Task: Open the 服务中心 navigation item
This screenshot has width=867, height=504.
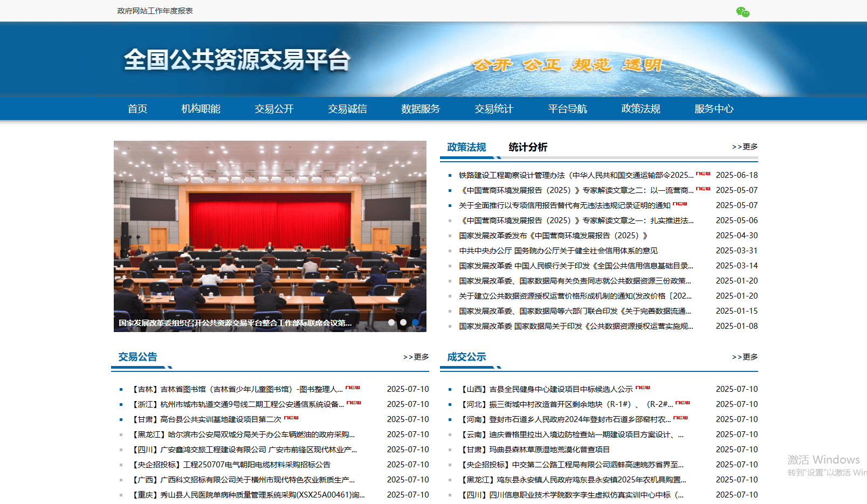Action: (714, 109)
